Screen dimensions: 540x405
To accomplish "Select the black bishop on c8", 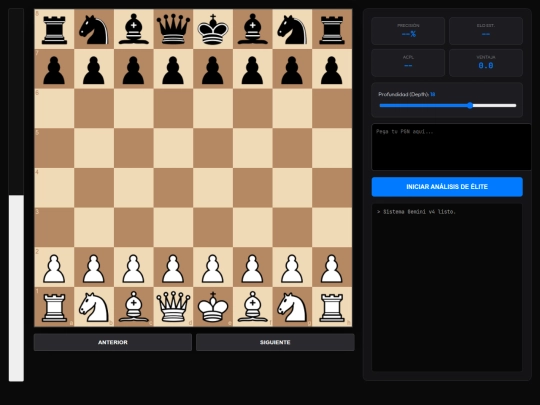I will tap(134, 29).
